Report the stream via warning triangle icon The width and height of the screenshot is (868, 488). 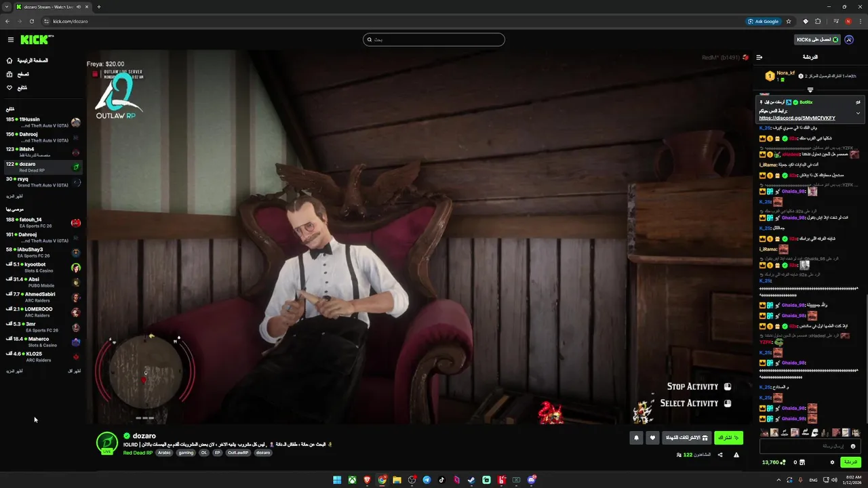[x=736, y=455]
